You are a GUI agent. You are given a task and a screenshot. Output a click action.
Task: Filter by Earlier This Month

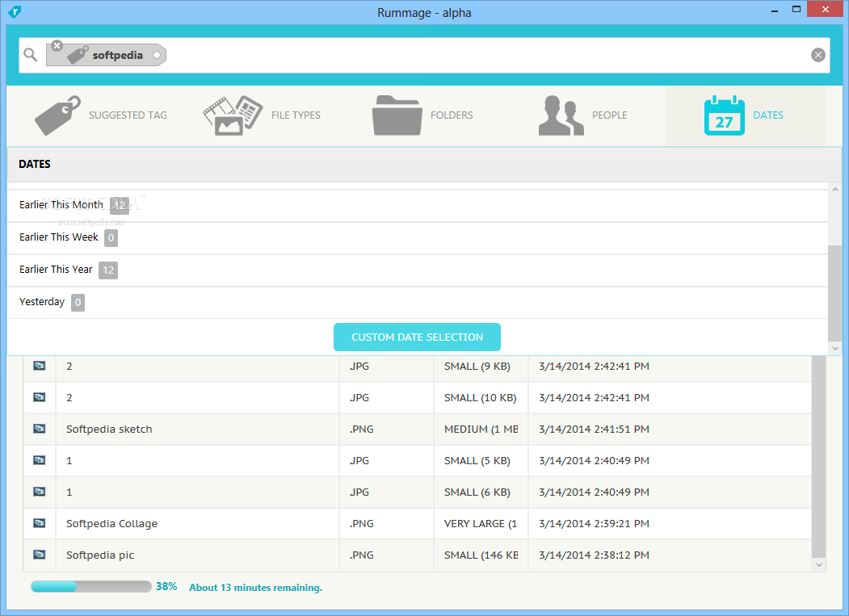(418, 205)
